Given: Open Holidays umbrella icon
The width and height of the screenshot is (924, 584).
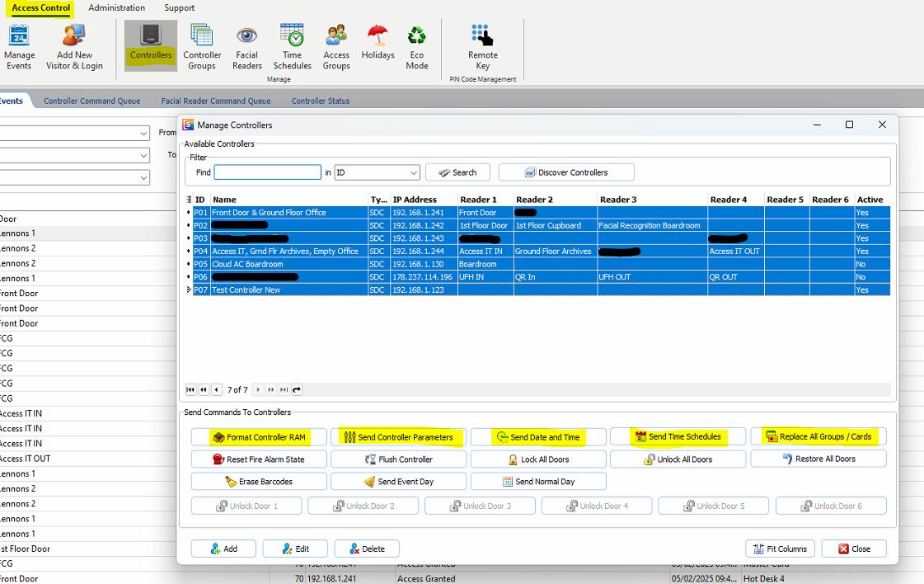Looking at the screenshot, I should [378, 42].
